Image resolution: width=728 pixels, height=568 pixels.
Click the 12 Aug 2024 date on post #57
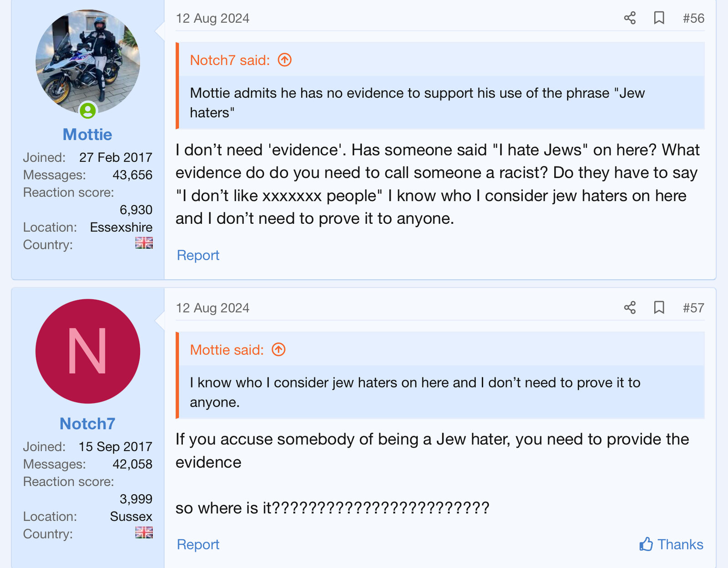(x=212, y=308)
